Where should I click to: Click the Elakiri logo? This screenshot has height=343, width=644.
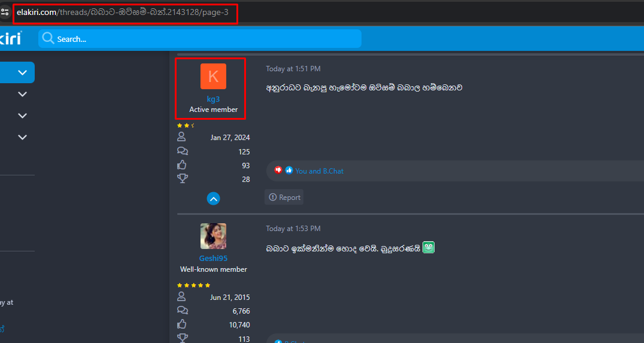tap(11, 38)
